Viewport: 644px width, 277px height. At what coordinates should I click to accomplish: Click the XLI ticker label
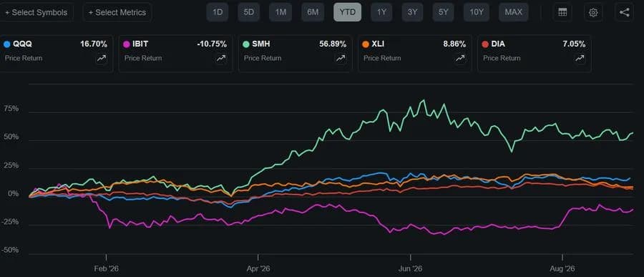pyautogui.click(x=379, y=44)
